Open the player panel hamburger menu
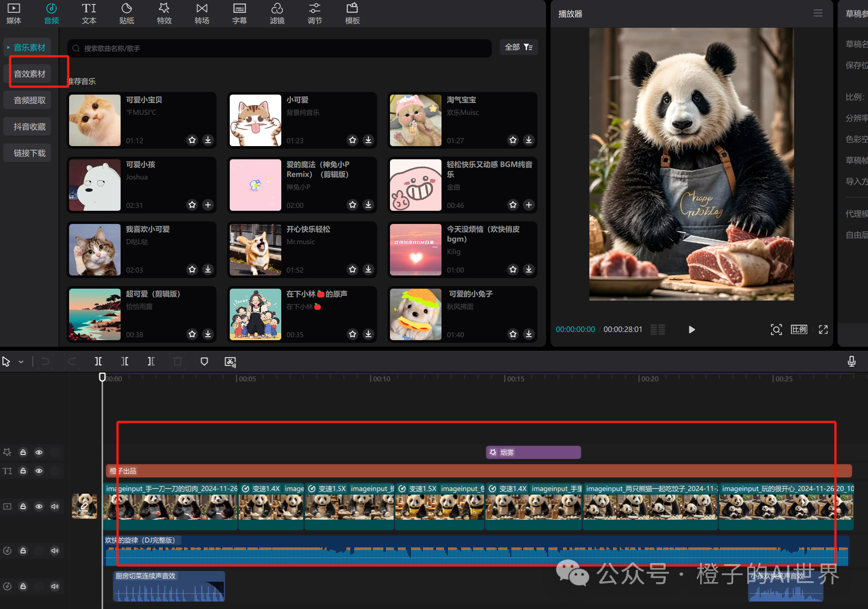868x609 pixels. [818, 13]
